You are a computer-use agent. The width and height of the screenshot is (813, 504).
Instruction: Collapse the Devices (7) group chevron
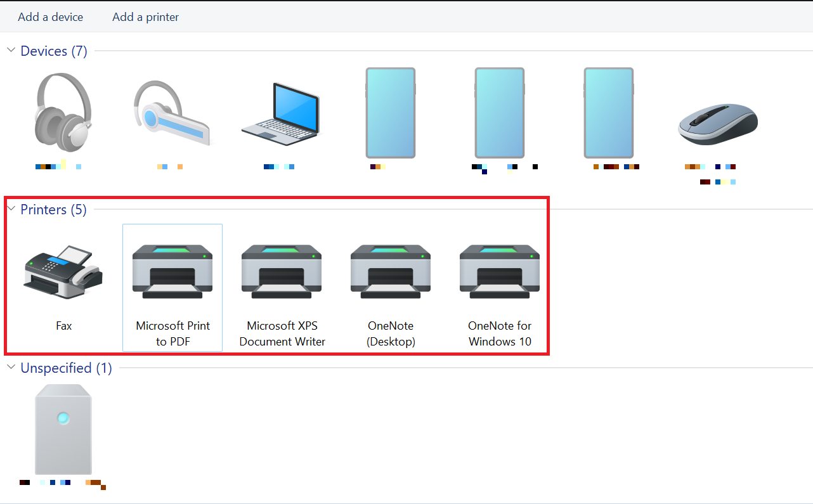(11, 50)
